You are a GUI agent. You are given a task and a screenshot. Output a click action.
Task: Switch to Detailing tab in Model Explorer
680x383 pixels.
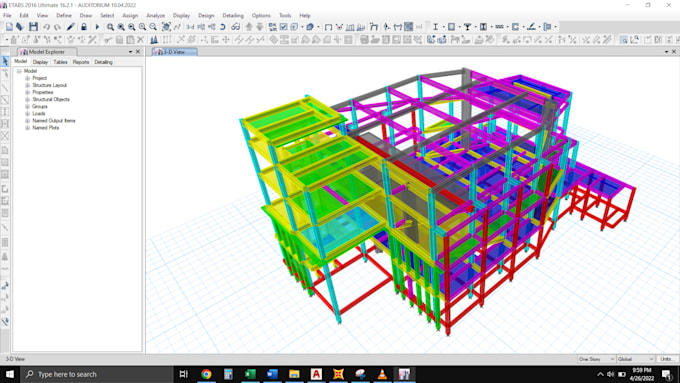(x=103, y=62)
